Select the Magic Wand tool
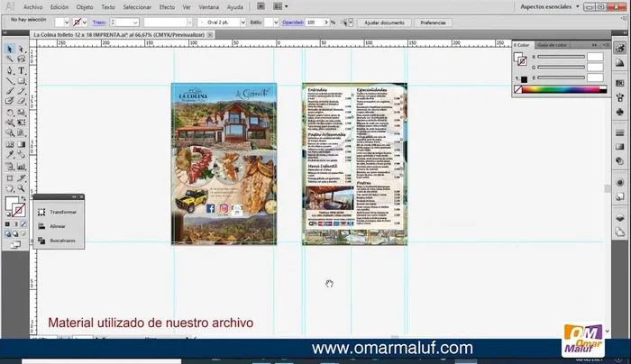This screenshot has height=364, width=631. (x=10, y=59)
